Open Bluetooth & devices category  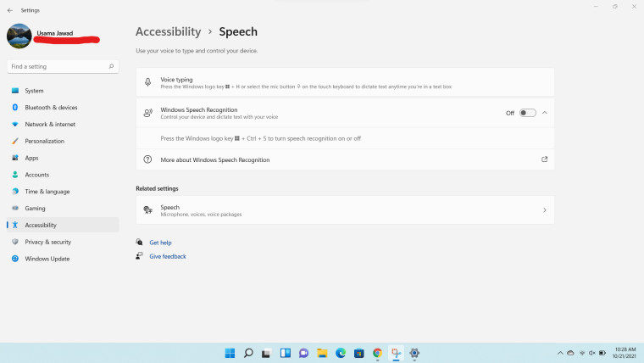click(x=63, y=108)
